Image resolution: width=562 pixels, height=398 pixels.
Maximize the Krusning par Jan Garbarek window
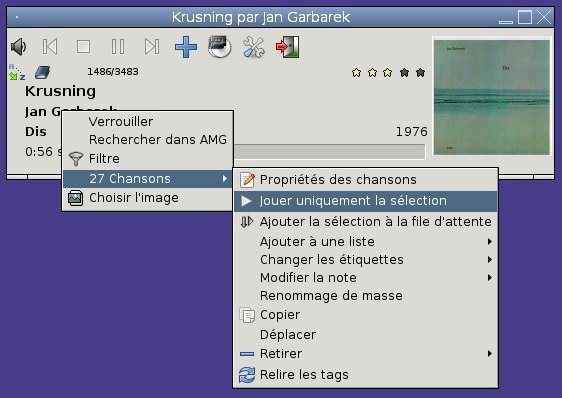tap(525, 17)
